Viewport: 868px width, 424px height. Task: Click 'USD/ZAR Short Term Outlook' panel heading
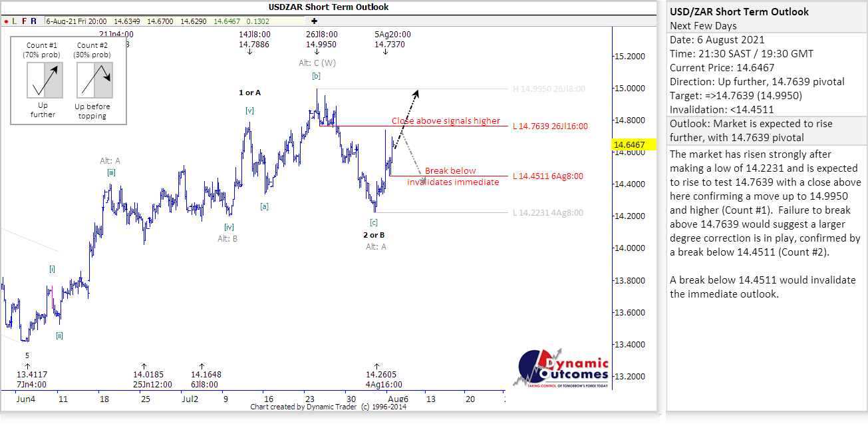point(740,11)
